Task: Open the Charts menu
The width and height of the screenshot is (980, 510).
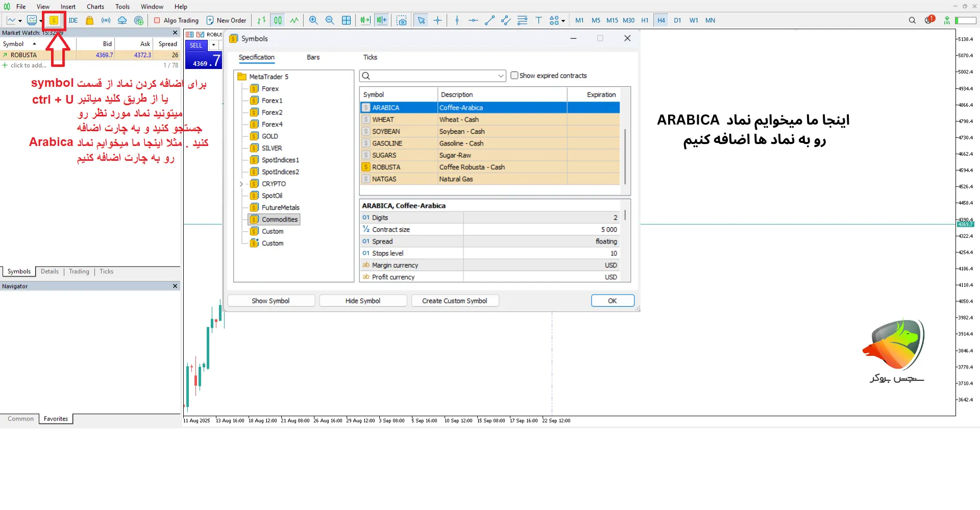Action: 95,7
